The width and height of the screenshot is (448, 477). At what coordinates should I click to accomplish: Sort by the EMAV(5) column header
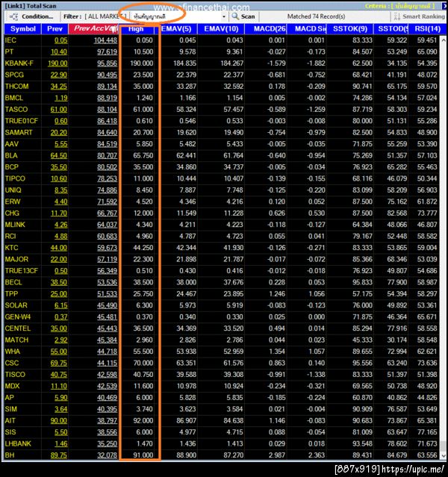[176, 29]
